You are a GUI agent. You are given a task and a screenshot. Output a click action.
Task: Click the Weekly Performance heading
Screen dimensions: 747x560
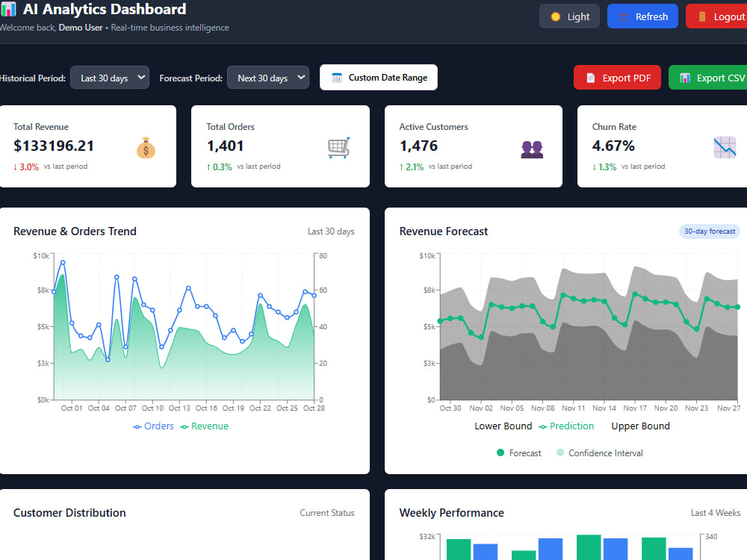pyautogui.click(x=452, y=513)
